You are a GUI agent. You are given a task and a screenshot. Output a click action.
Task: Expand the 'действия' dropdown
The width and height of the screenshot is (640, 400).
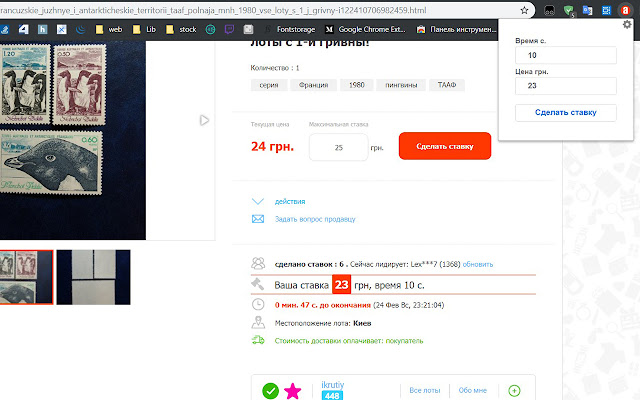click(x=290, y=202)
